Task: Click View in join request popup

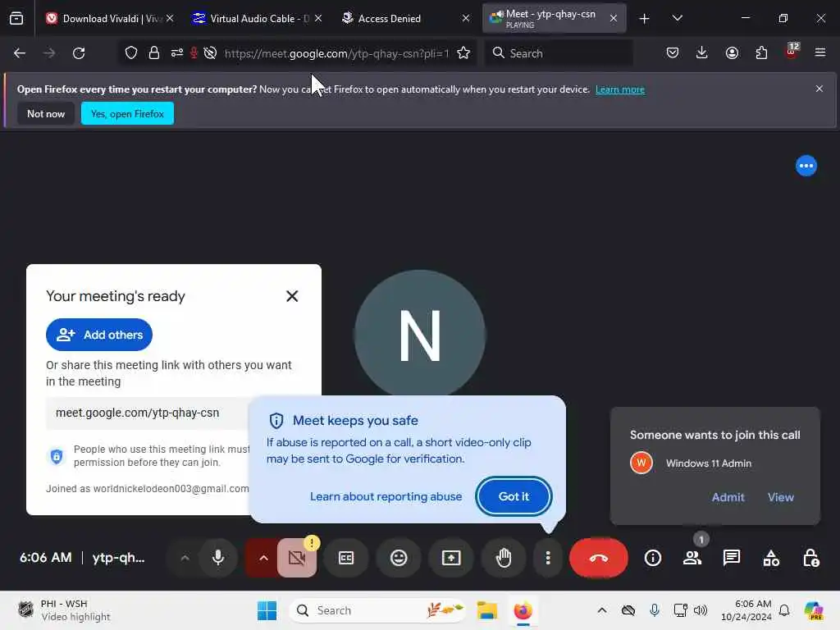Action: pos(780,497)
